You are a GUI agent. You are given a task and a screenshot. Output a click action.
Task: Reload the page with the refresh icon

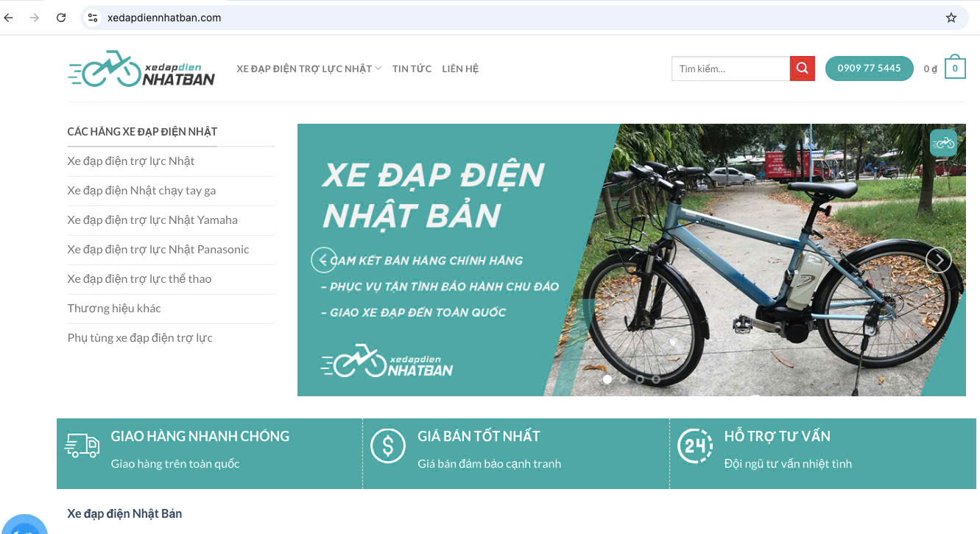pos(61,18)
